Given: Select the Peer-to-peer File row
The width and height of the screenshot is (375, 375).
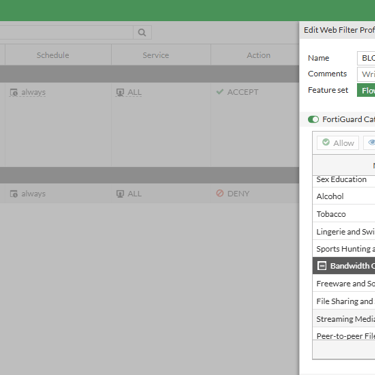Looking at the screenshot, I should [344, 334].
